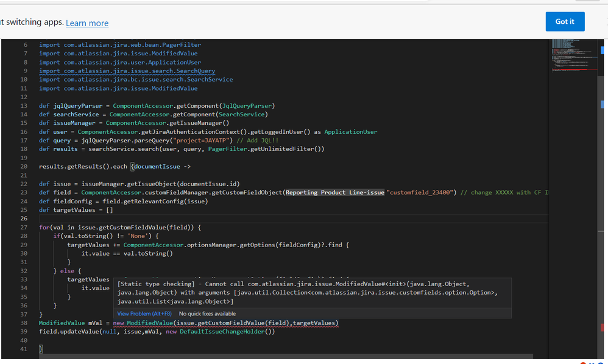
Task: Click the 'No quick fixes available' text
Action: [207, 313]
